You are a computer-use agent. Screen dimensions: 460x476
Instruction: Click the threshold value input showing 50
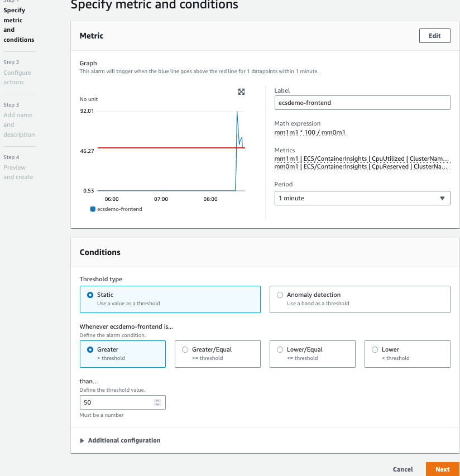click(117, 402)
